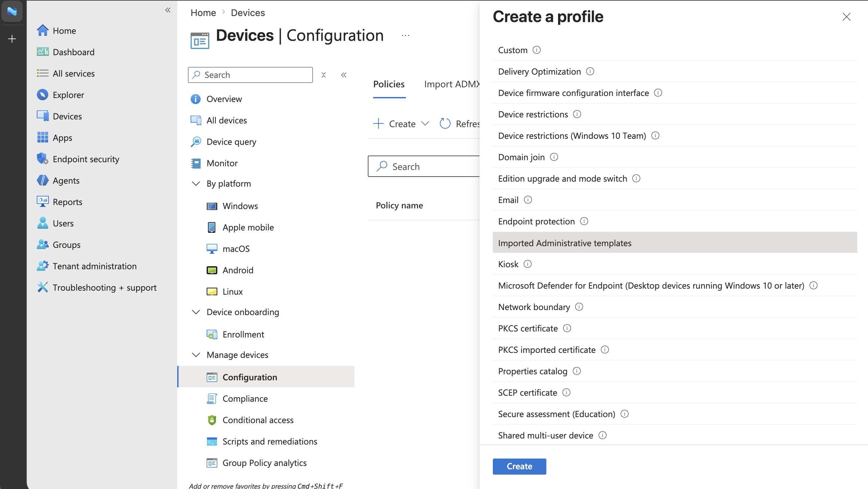
Task: Click the Groups people icon
Action: [x=42, y=244]
